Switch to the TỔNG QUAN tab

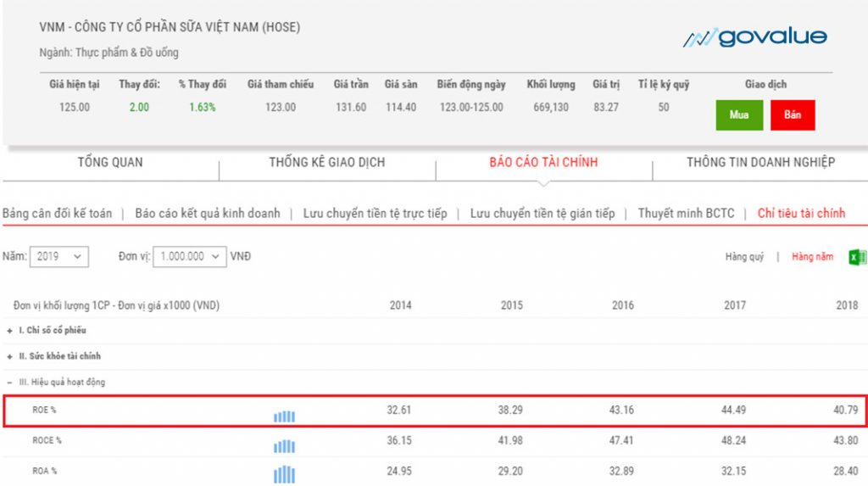pos(110,162)
